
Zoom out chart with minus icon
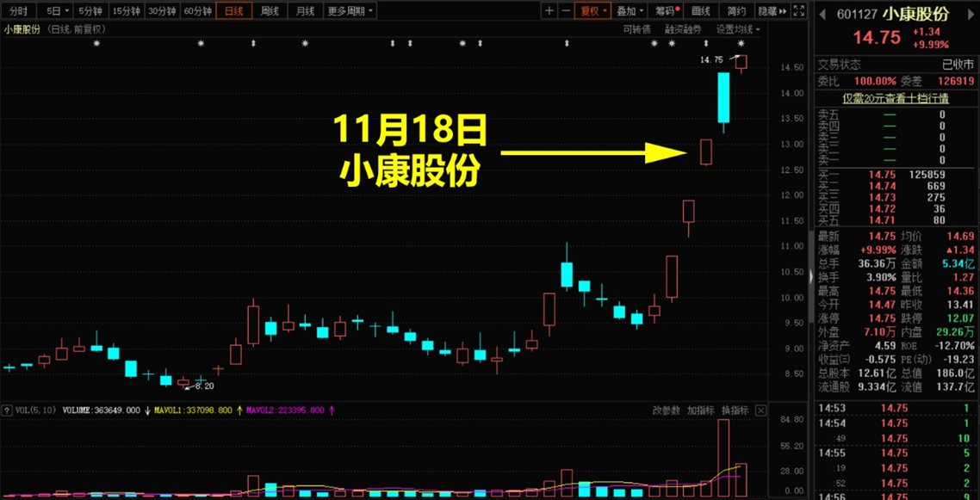(x=565, y=10)
